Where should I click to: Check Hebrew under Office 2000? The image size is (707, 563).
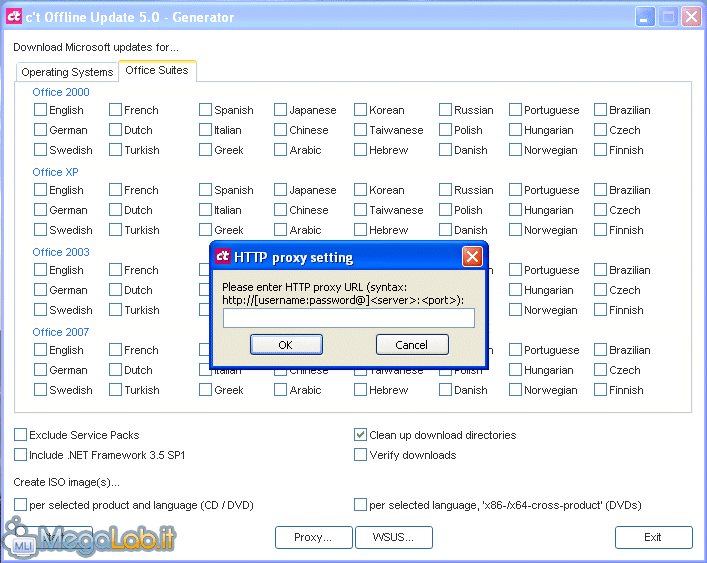(360, 149)
